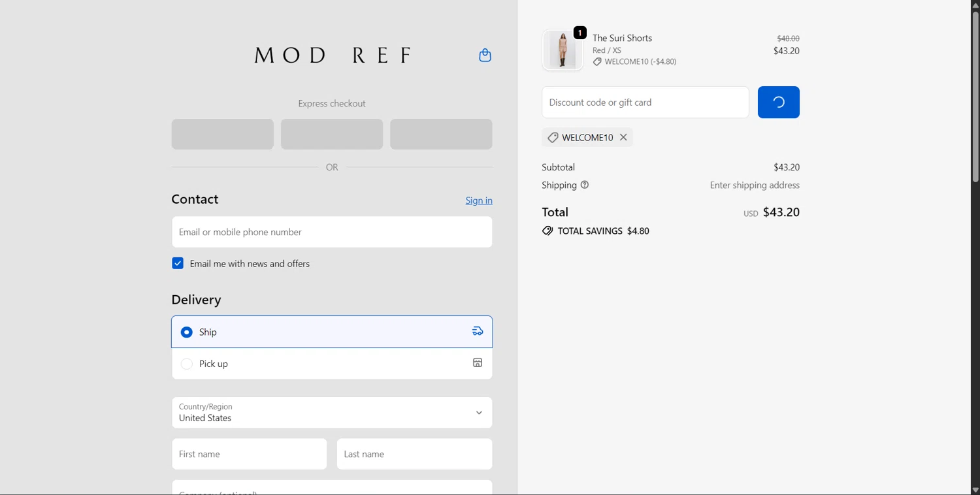Click the quantity badge on product thumbnail
The width and height of the screenshot is (980, 495).
click(580, 33)
